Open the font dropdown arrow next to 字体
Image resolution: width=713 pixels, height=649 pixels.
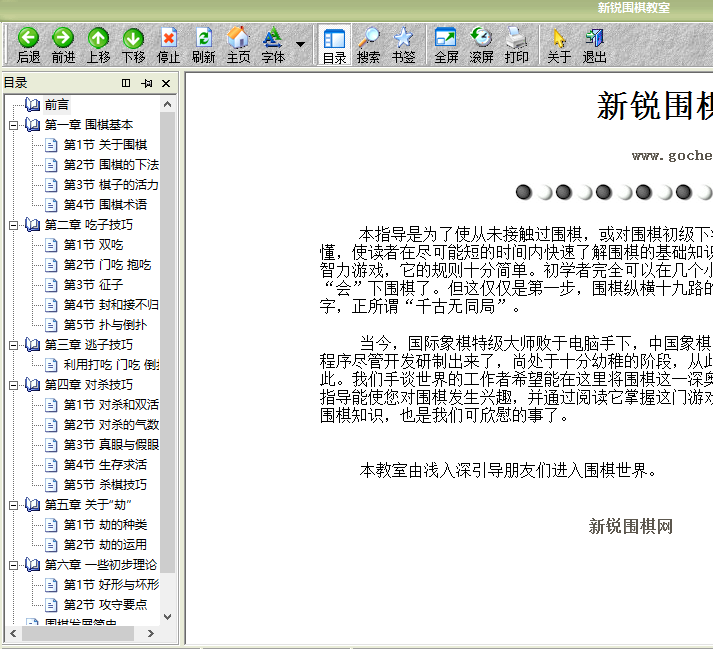pos(300,44)
